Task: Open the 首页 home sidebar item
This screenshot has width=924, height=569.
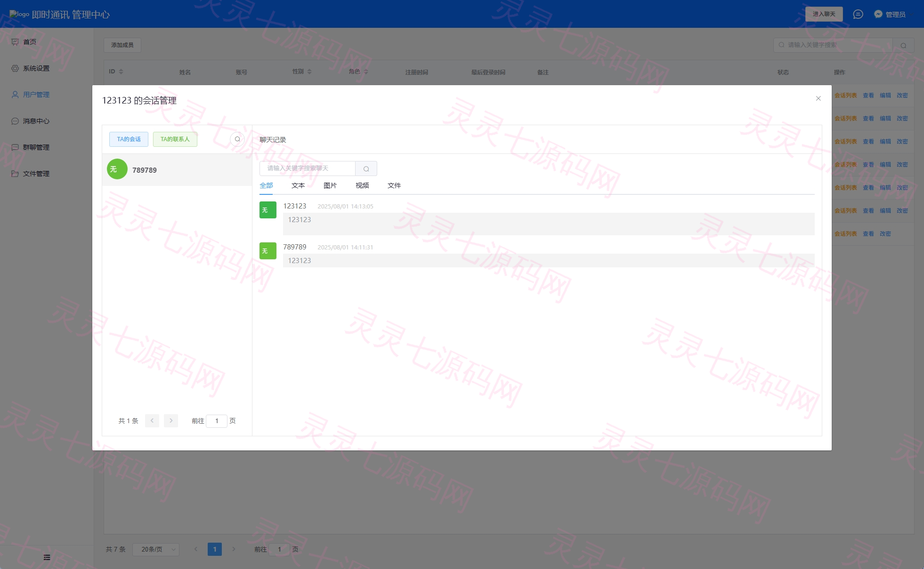Action: [30, 42]
